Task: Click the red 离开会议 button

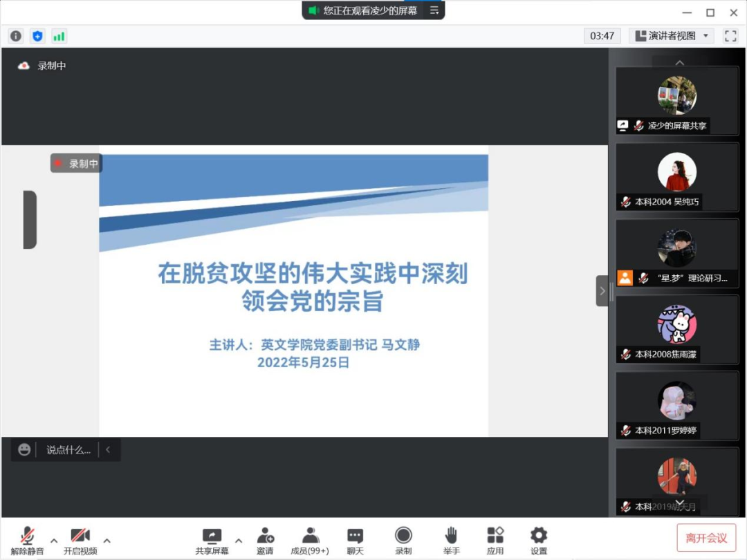Action: [x=706, y=538]
